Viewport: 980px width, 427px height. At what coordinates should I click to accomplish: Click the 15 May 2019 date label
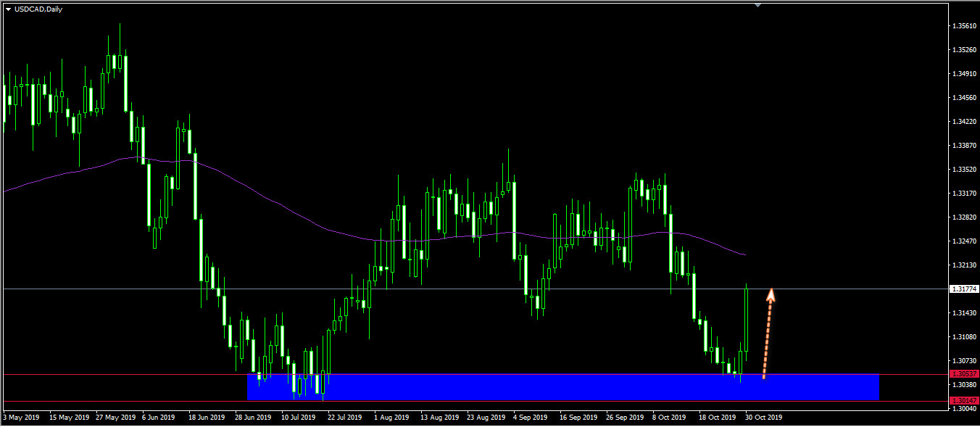pyautogui.click(x=69, y=418)
